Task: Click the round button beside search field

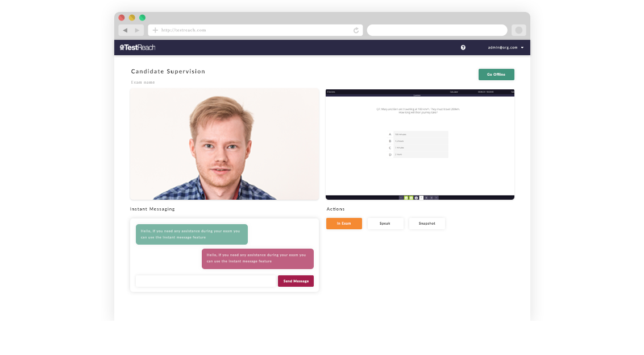Action: coord(519,30)
